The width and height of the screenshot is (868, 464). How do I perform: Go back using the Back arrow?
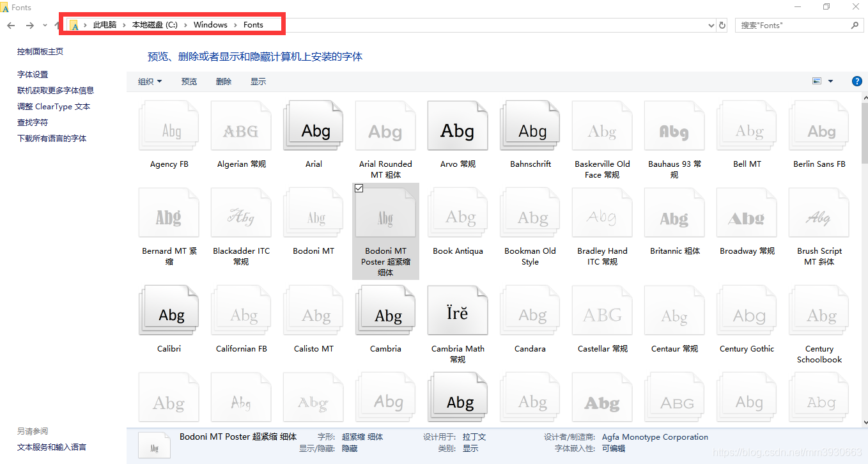point(11,26)
